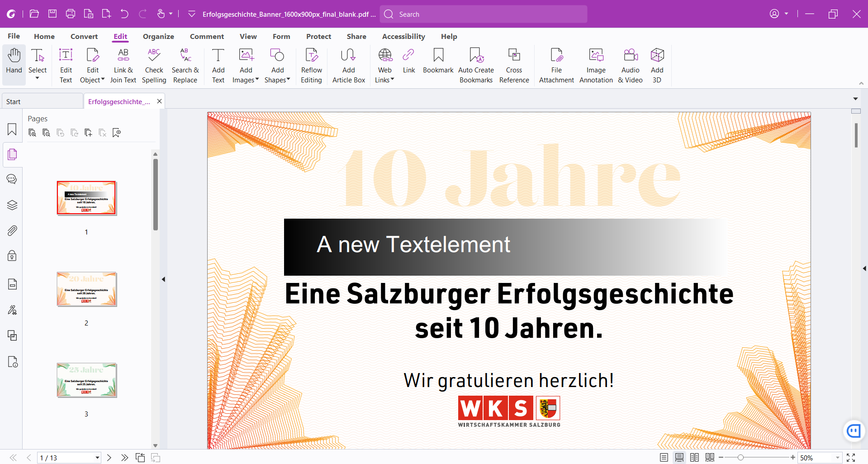Open the Organize ribbon tab
Image resolution: width=868 pixels, height=464 pixels.
pyautogui.click(x=158, y=36)
